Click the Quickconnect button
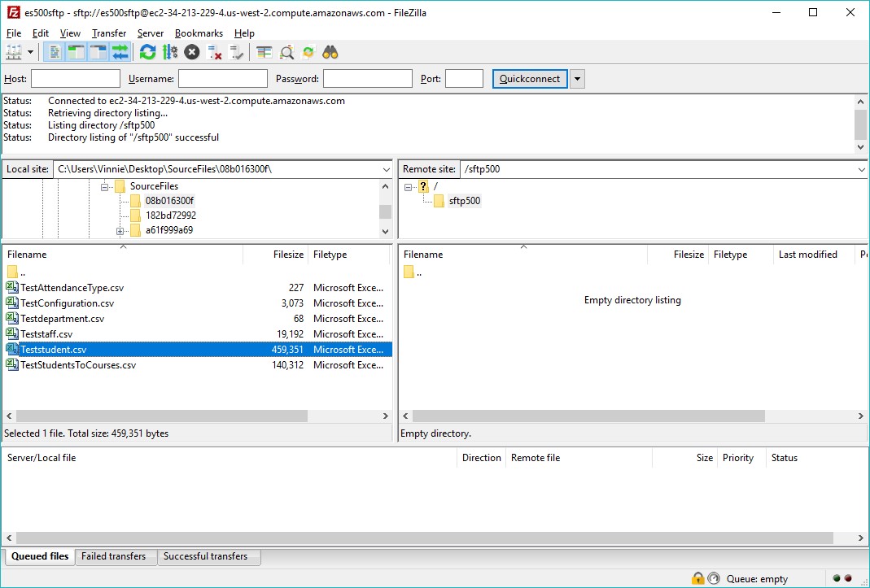This screenshot has width=870, height=588. tap(530, 79)
